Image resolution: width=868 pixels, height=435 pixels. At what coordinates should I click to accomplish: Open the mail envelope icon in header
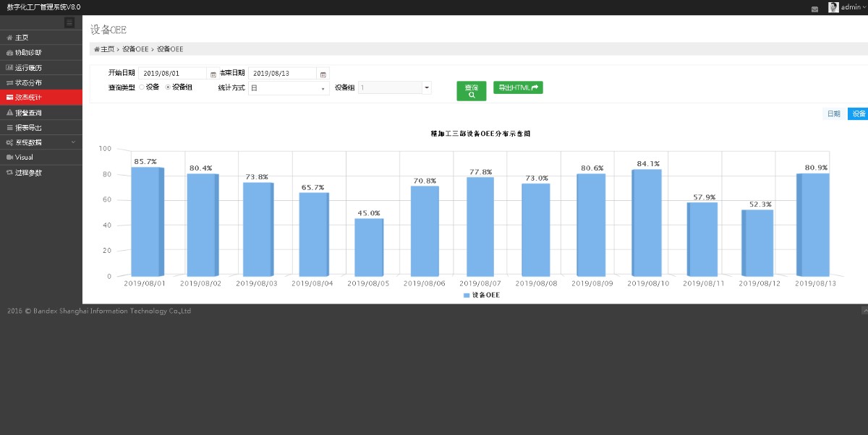pyautogui.click(x=814, y=9)
